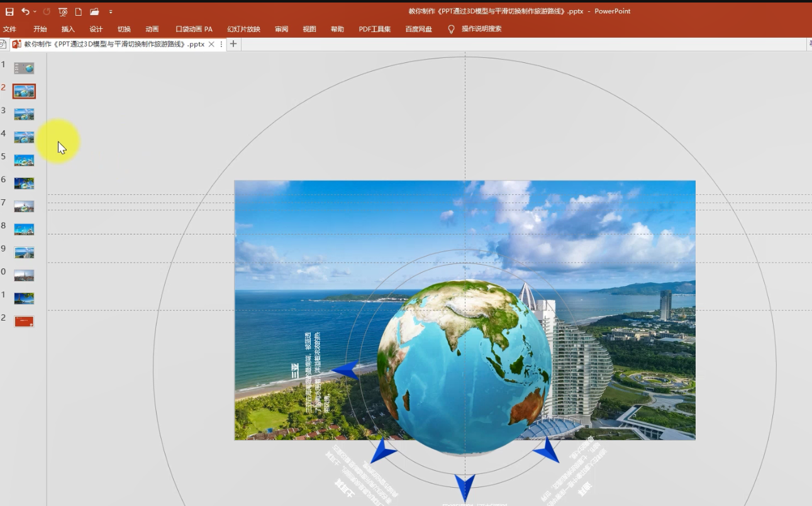Open the 视图 ribbon tab
The image size is (812, 506).
tap(309, 29)
